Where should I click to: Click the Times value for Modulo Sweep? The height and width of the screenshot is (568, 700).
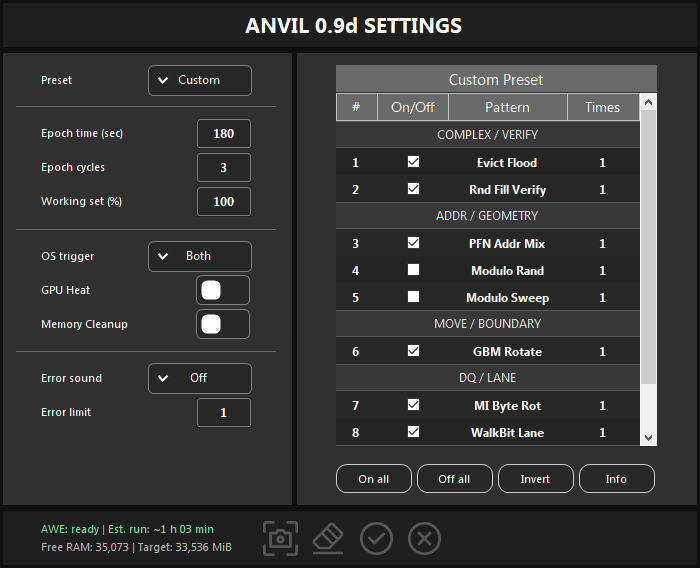pos(602,298)
